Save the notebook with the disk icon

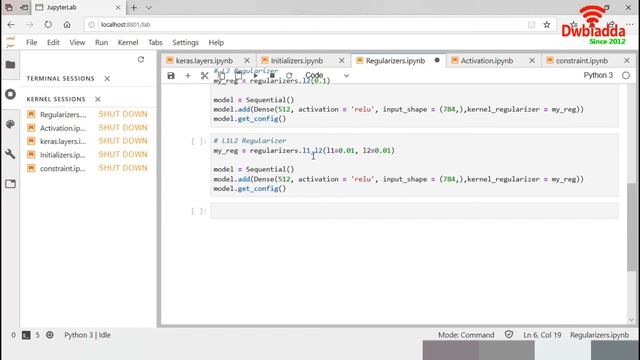[171, 76]
